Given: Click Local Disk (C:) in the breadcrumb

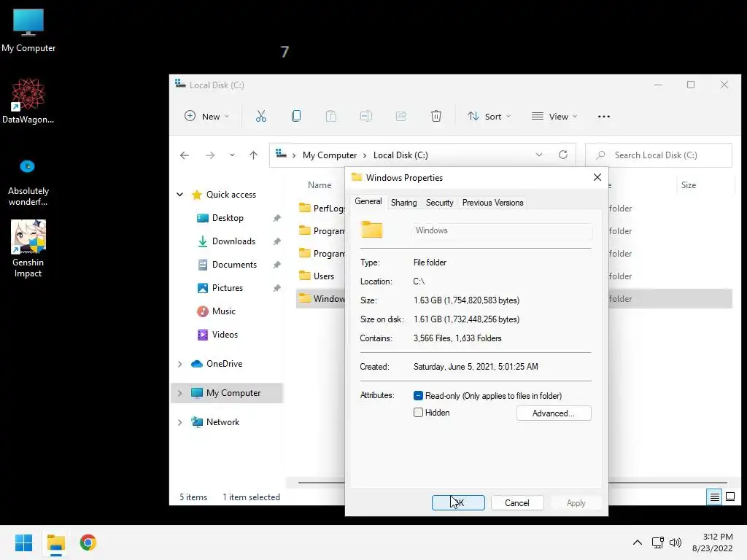Looking at the screenshot, I should [400, 155].
